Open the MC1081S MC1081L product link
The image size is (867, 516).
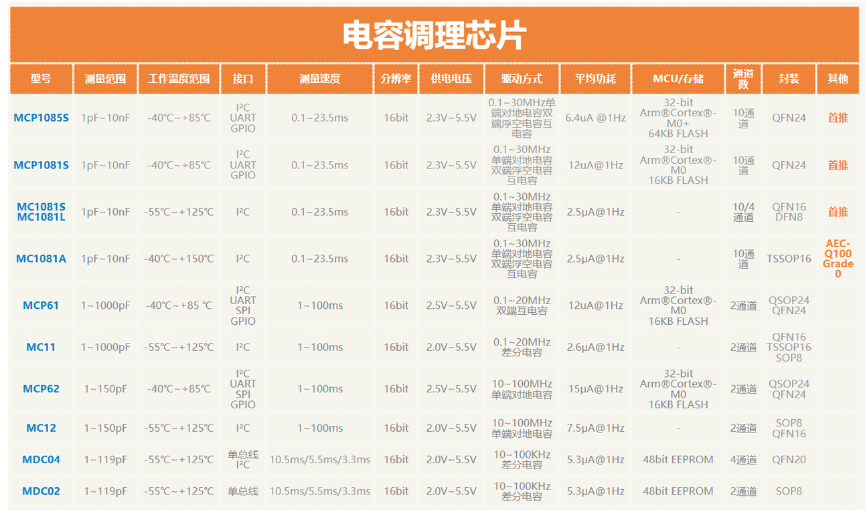41,212
